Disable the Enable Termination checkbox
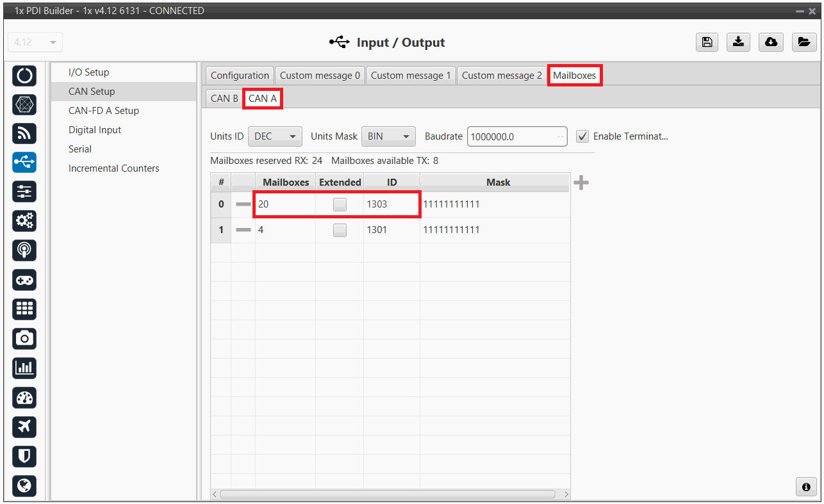The height and width of the screenshot is (504, 824). click(x=582, y=136)
